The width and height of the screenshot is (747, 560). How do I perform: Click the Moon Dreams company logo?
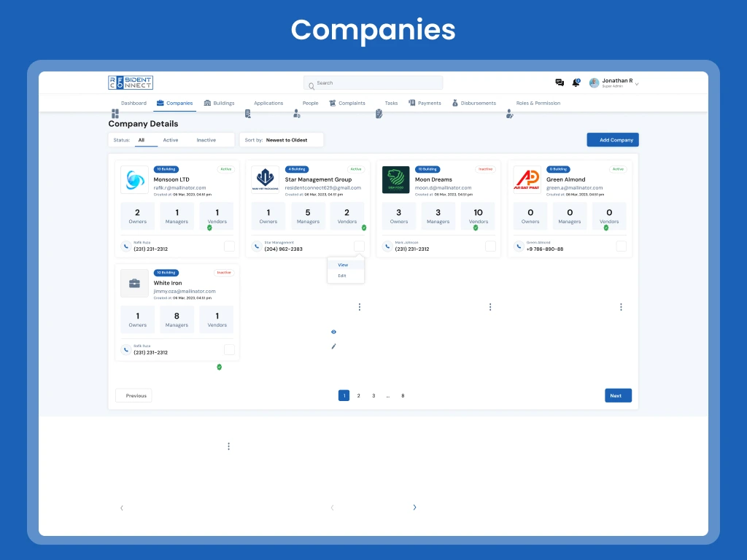[396, 180]
